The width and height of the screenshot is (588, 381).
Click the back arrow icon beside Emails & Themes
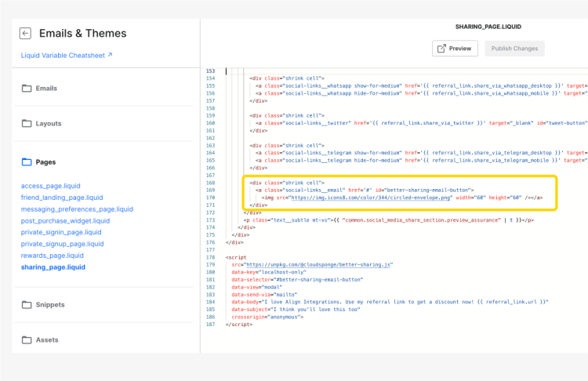tap(25, 34)
